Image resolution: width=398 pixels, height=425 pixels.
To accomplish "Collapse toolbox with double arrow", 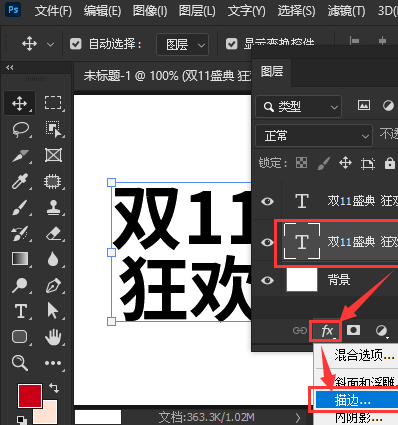I will pyautogui.click(x=10, y=68).
